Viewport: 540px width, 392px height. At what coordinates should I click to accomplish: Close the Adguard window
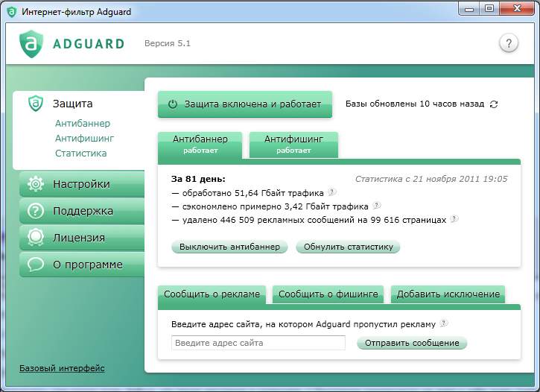pyautogui.click(x=517, y=9)
